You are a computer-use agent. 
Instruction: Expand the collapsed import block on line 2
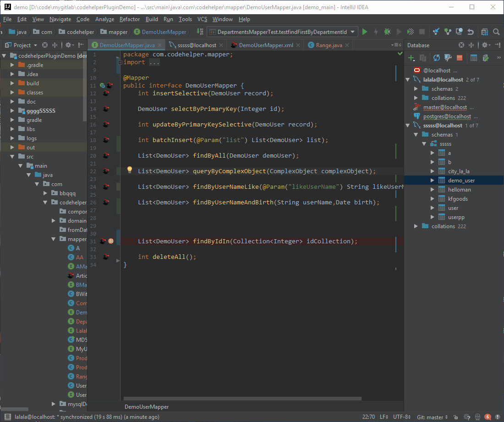click(x=120, y=62)
